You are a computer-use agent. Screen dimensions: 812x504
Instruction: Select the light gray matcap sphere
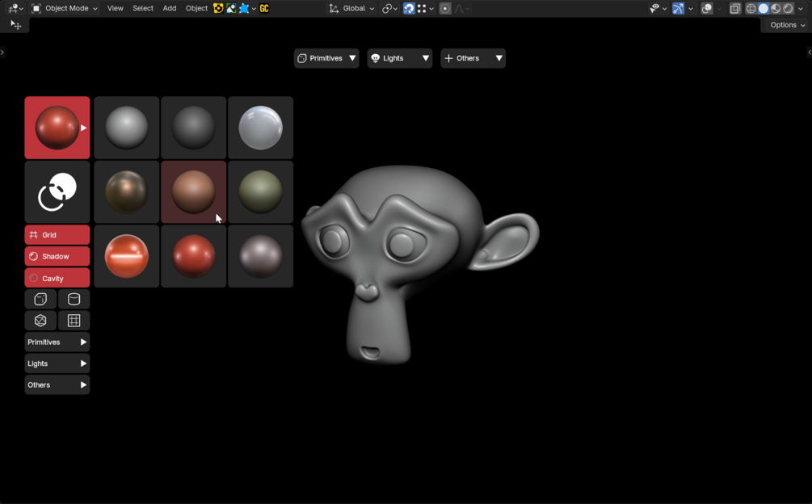[x=126, y=128]
